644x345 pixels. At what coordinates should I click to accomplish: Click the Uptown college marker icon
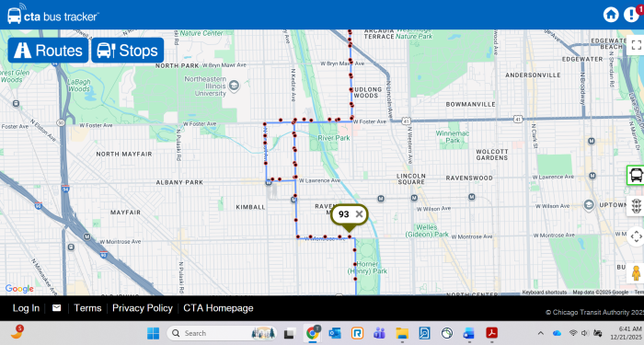coord(589,205)
